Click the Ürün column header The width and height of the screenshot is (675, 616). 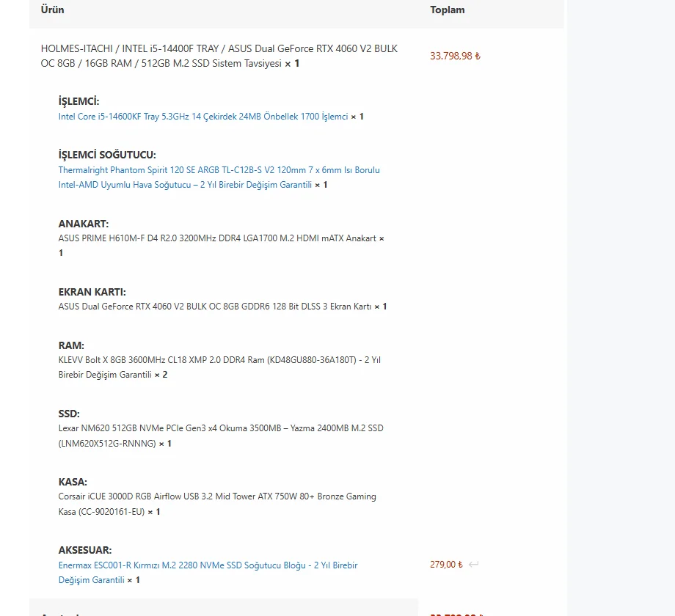(53, 10)
